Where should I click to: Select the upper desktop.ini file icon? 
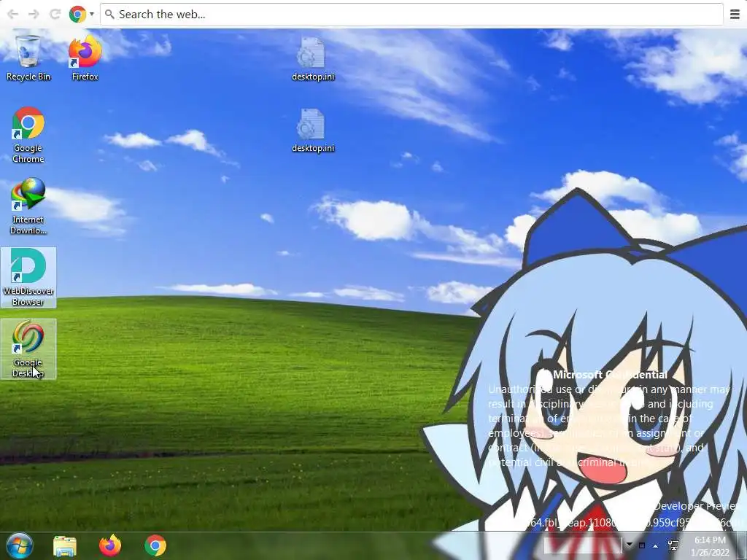(313, 59)
